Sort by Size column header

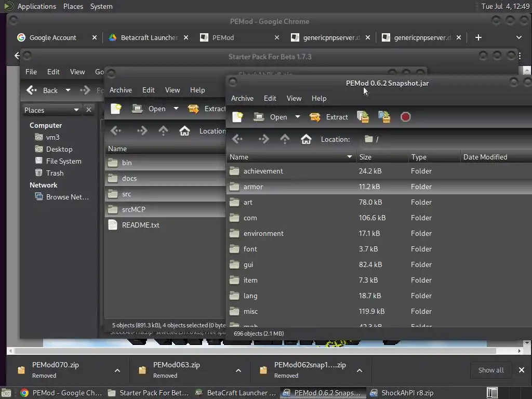[x=382, y=157]
